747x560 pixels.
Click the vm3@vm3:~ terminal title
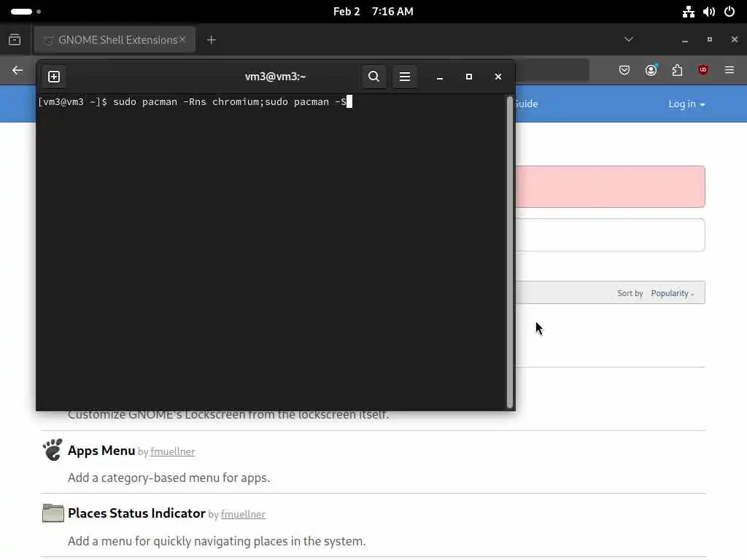pyautogui.click(x=275, y=77)
